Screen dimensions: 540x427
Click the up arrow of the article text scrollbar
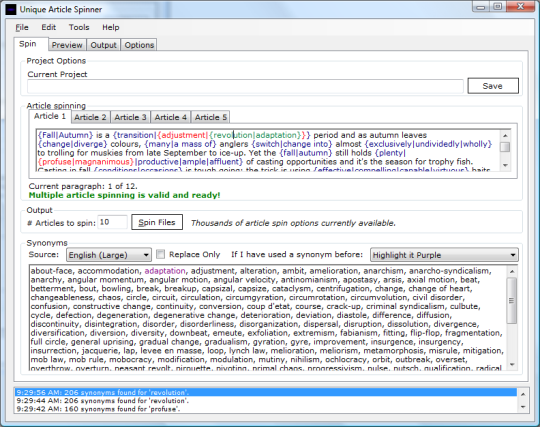(505, 136)
